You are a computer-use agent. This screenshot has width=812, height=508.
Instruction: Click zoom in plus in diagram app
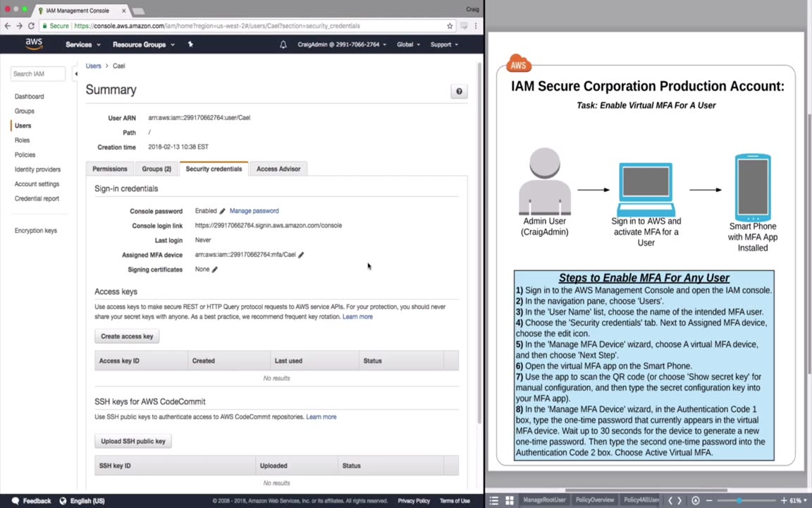coord(784,500)
